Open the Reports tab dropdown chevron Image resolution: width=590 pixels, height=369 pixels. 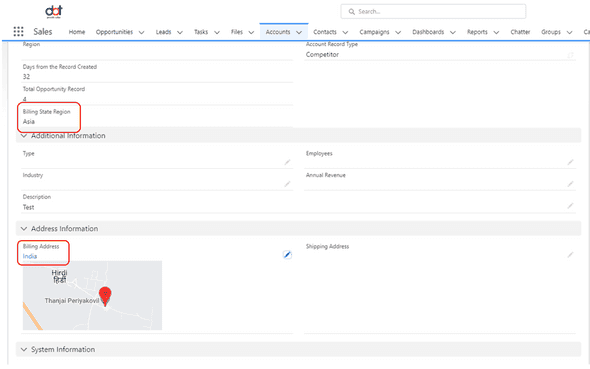496,32
